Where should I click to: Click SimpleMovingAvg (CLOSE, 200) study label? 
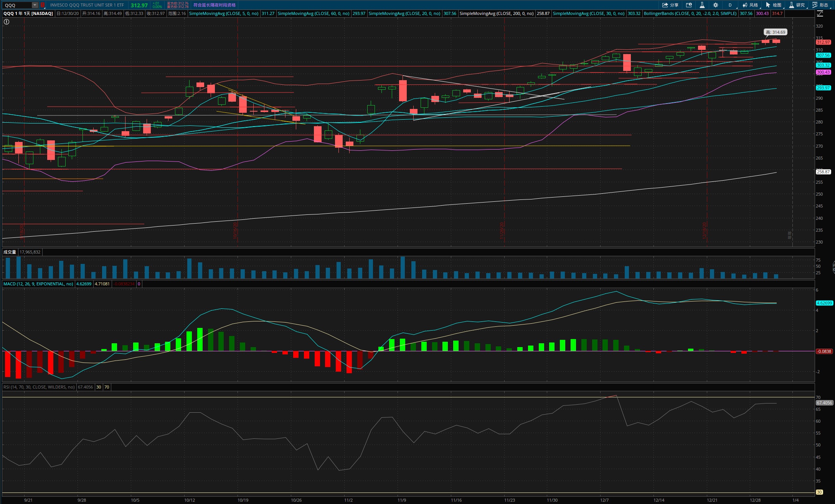coord(496,13)
